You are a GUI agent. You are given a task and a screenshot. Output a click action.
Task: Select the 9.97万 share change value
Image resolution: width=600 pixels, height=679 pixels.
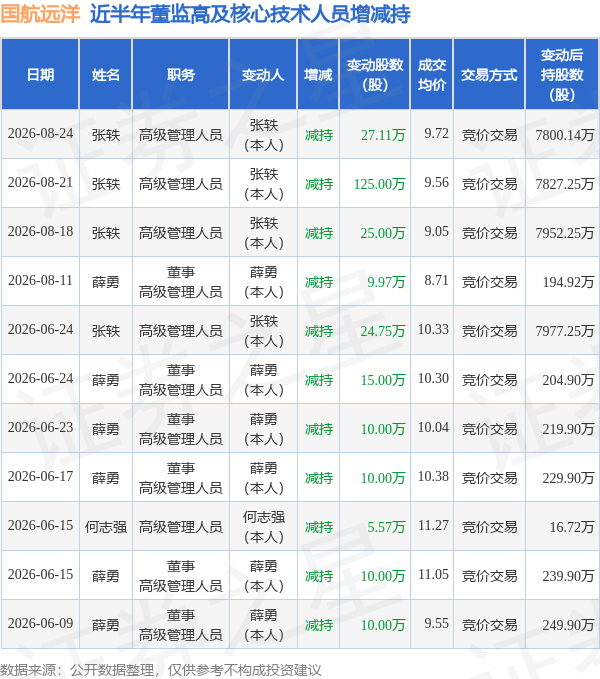[x=386, y=282]
